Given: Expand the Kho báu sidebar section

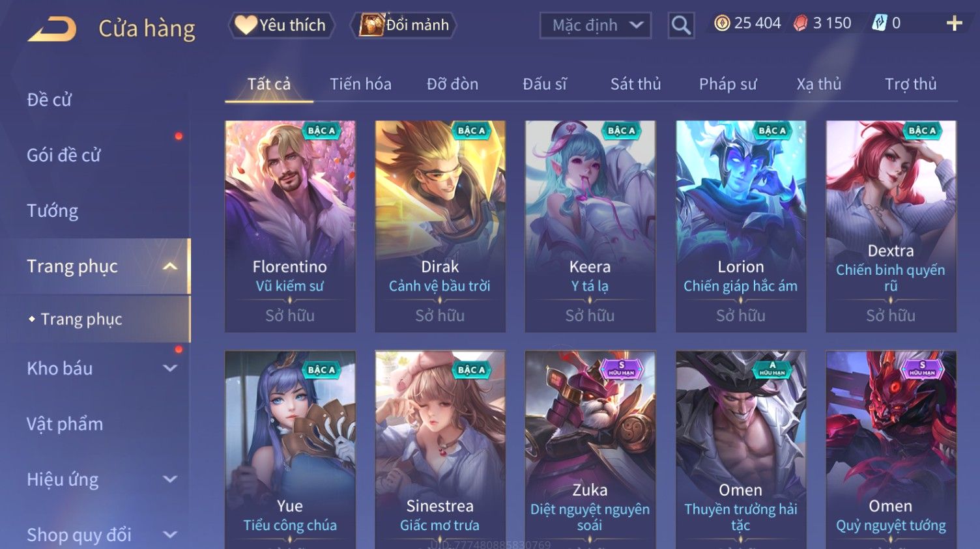Looking at the screenshot, I should pyautogui.click(x=170, y=369).
